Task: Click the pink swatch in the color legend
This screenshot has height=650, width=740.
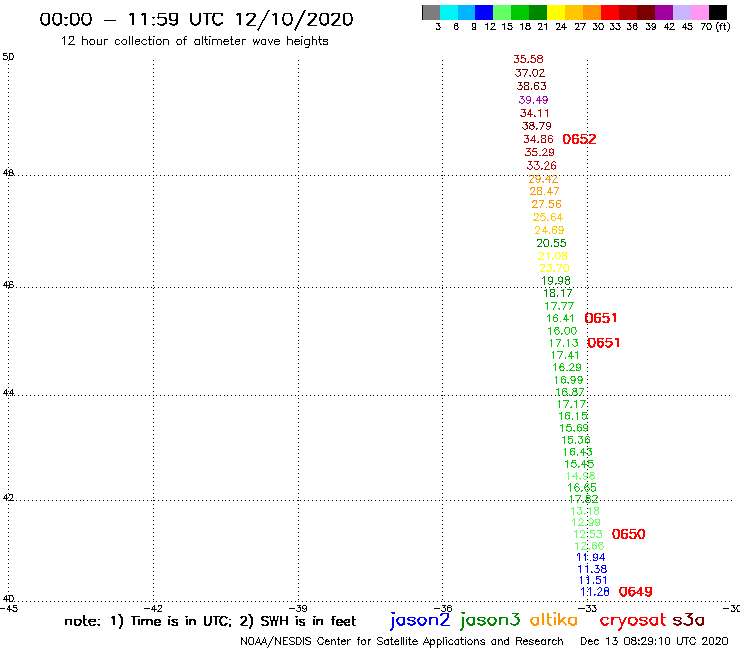Action: (700, 12)
